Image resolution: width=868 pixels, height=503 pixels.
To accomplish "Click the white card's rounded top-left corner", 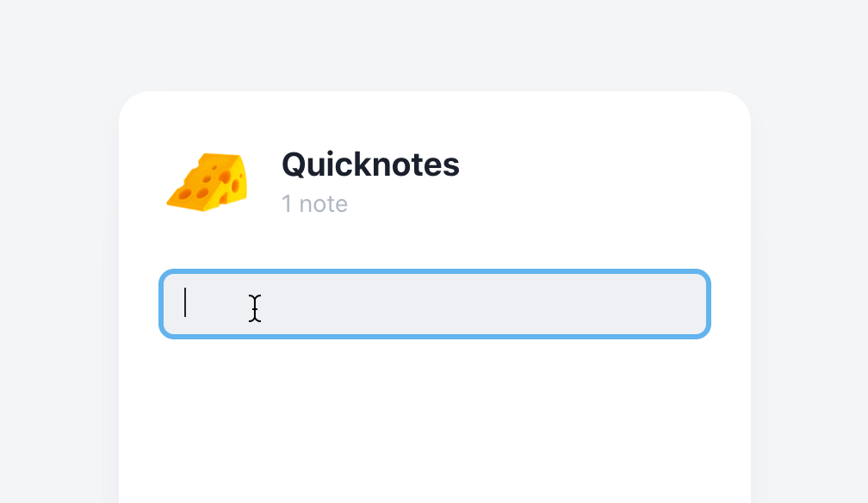I will pos(133,105).
